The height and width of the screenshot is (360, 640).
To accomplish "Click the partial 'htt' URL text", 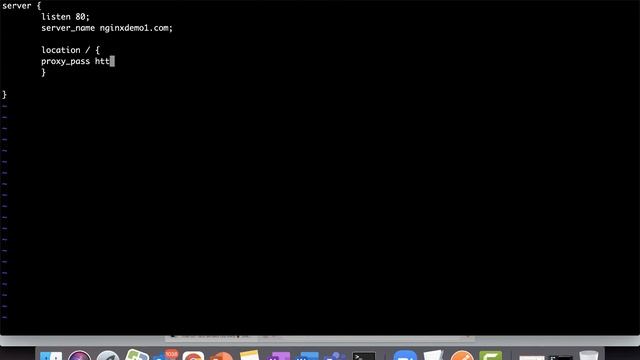I will [102, 61].
